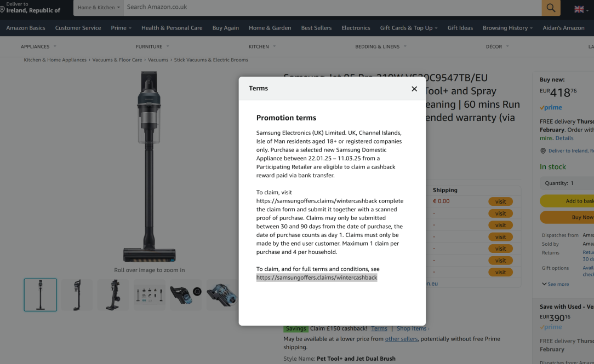Image resolution: width=594 pixels, height=364 pixels.
Task: Open Aidan's Amazon page
Action: click(x=563, y=28)
